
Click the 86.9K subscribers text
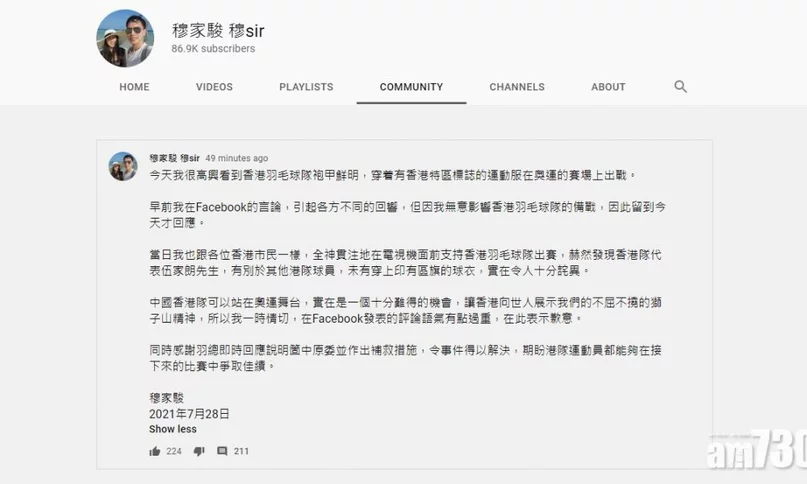click(x=213, y=48)
